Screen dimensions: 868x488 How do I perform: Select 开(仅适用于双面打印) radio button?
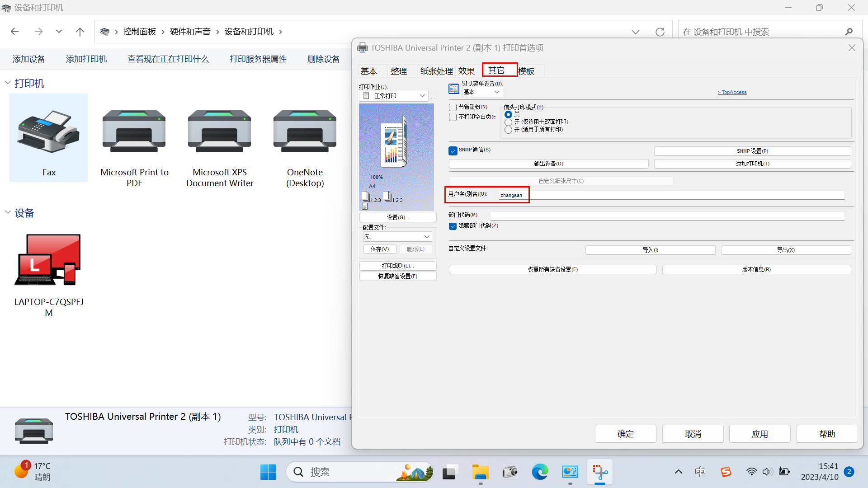508,122
